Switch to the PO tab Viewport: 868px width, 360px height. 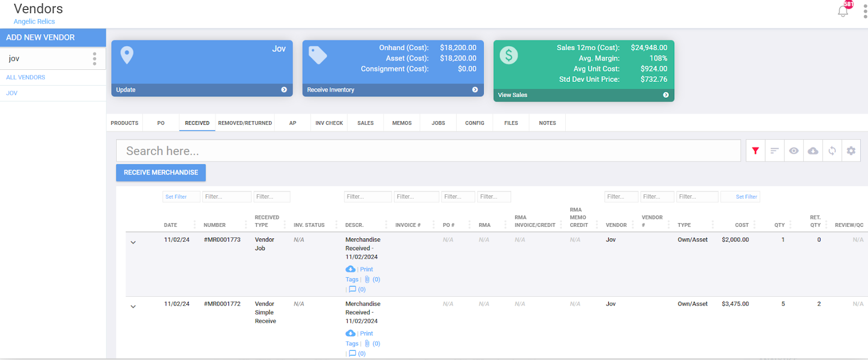pyautogui.click(x=161, y=123)
